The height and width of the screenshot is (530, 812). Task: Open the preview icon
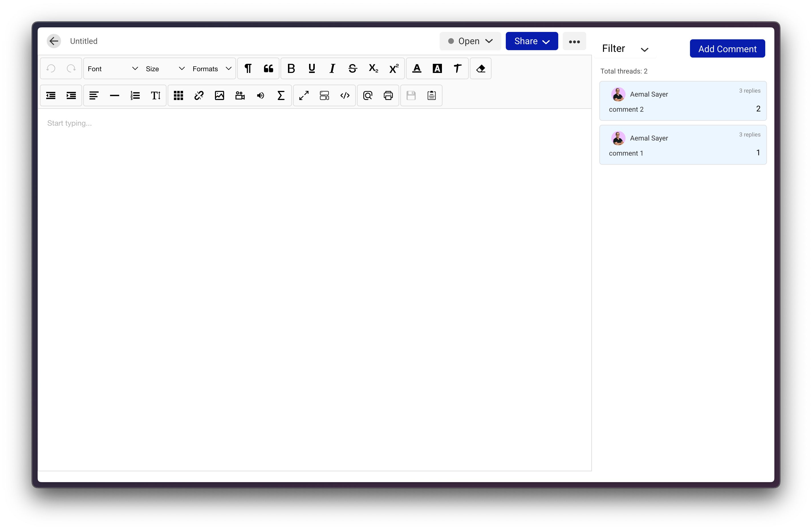[x=368, y=95]
